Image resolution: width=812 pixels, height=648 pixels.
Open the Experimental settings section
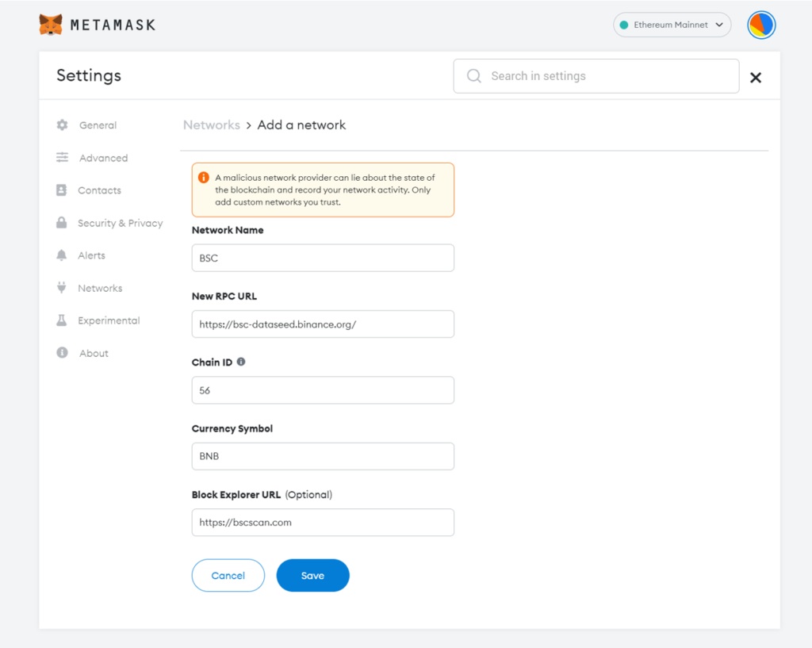109,320
